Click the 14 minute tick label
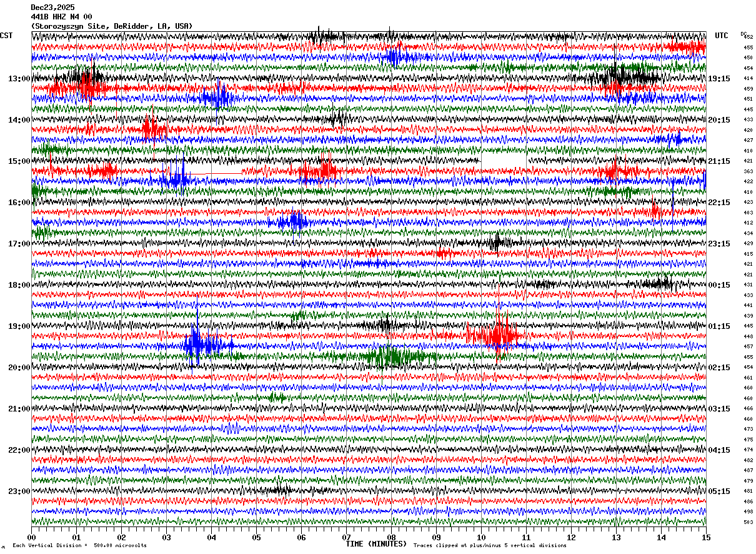The width and height of the screenshot is (756, 554). coord(661,537)
